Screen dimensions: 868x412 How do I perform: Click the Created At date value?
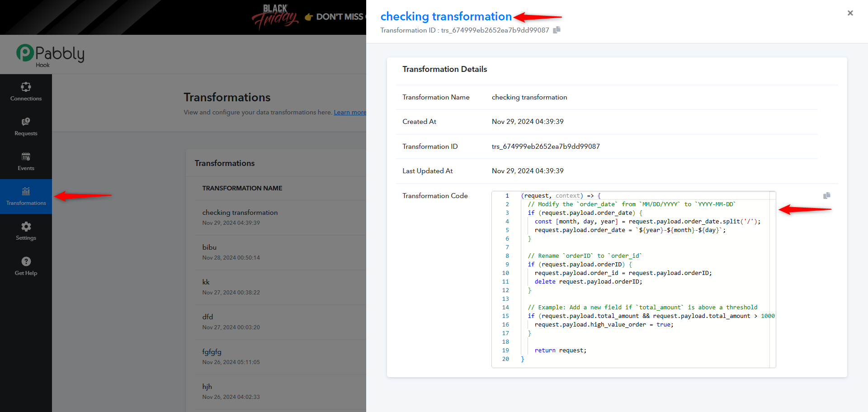[x=528, y=122]
